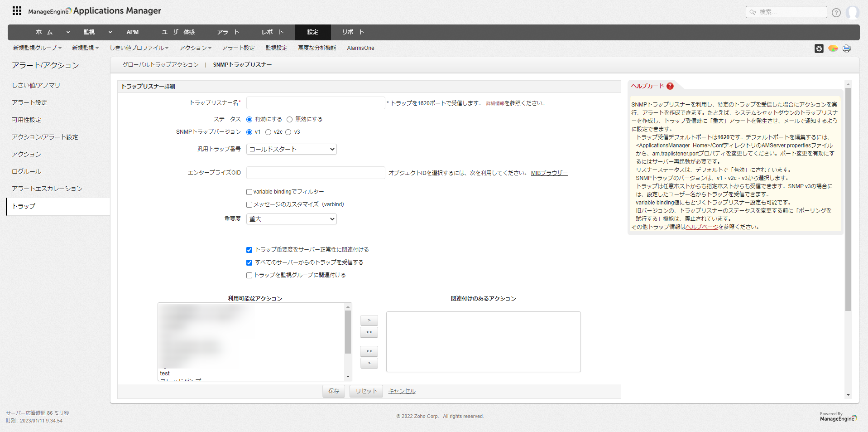The width and height of the screenshot is (868, 432).
Task: Open アクション/アラート設定 in left sidebar
Action: tap(45, 137)
